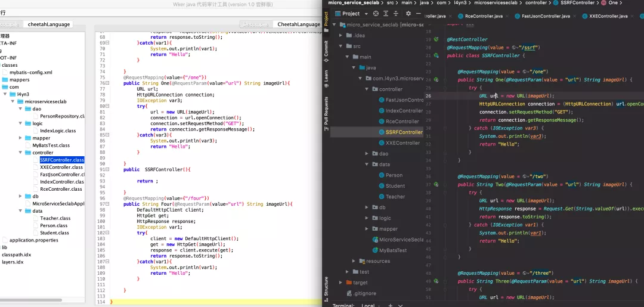The image size is (644, 307).
Task: Select cheetahLanguage tab in Wker left pane
Action: point(48,24)
